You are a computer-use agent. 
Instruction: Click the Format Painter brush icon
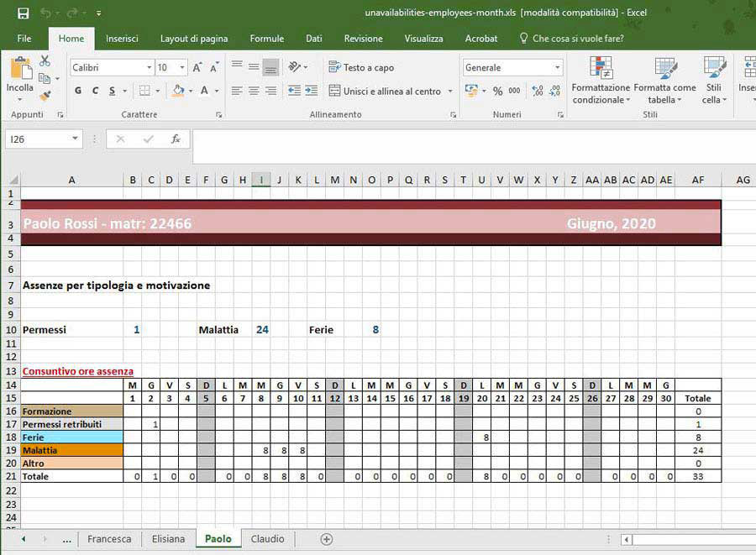pos(45,96)
